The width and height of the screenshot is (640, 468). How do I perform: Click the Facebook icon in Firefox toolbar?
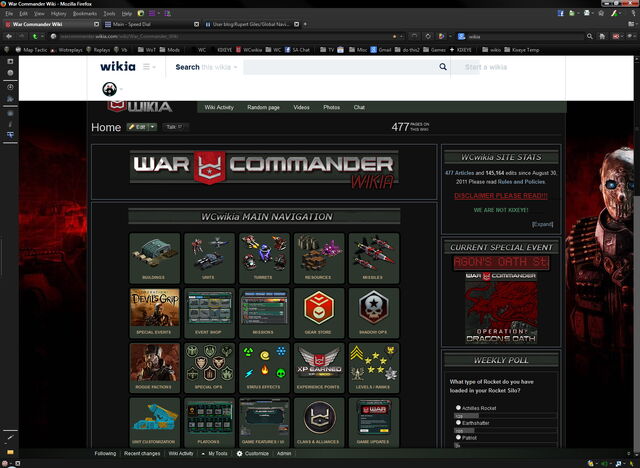(x=561, y=13)
